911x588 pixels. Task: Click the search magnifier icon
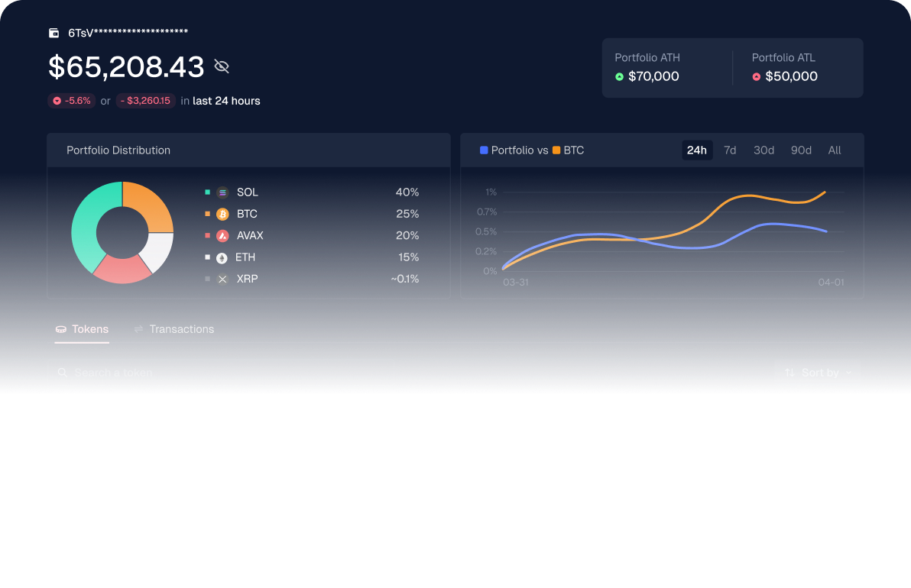(62, 373)
